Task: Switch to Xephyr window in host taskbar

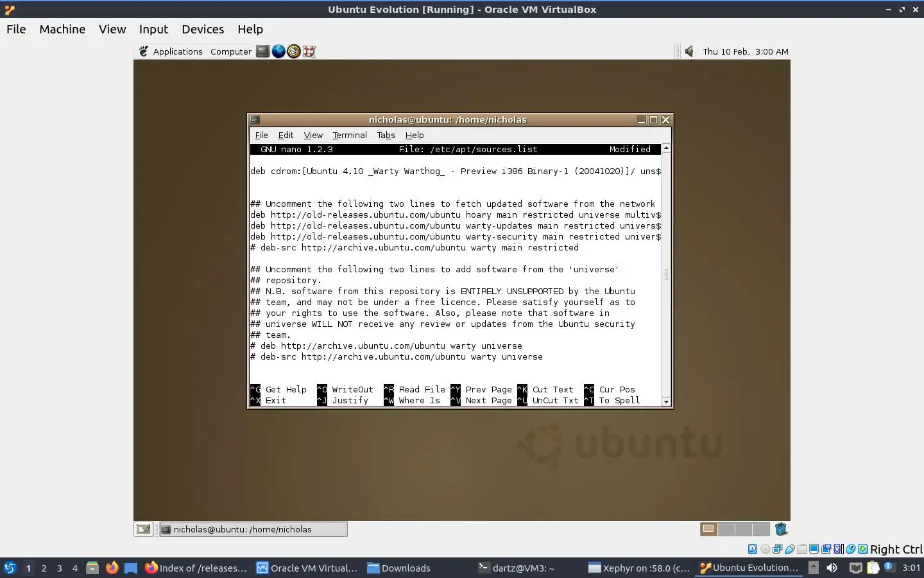Action: (x=639, y=568)
